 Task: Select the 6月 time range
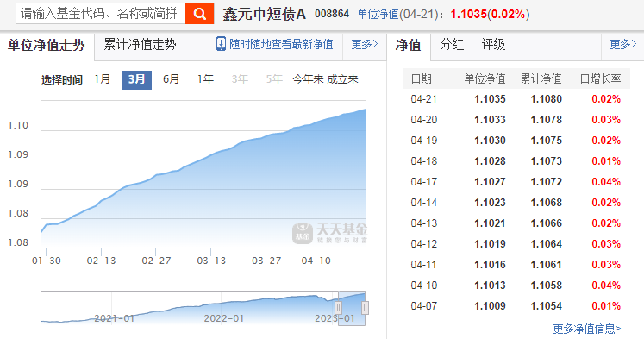(171, 78)
